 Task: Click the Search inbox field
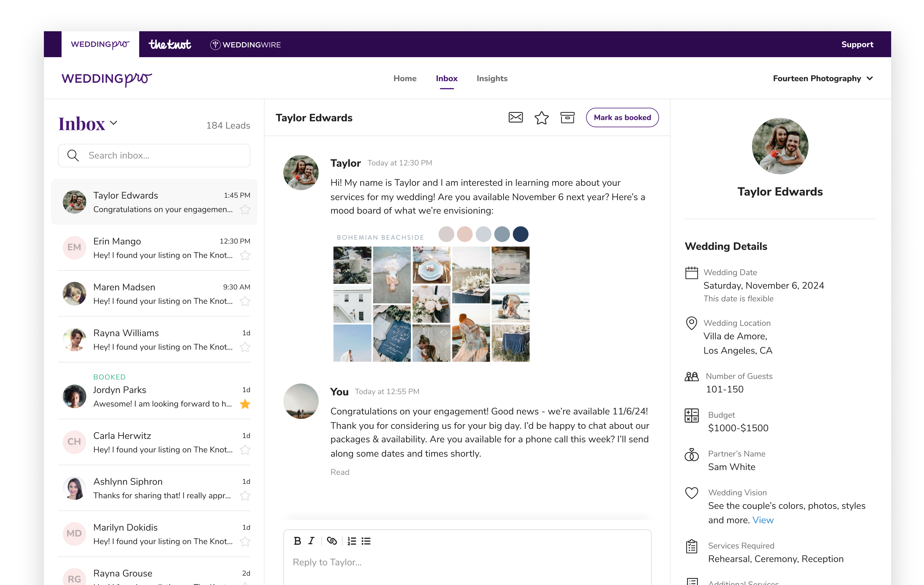(154, 155)
